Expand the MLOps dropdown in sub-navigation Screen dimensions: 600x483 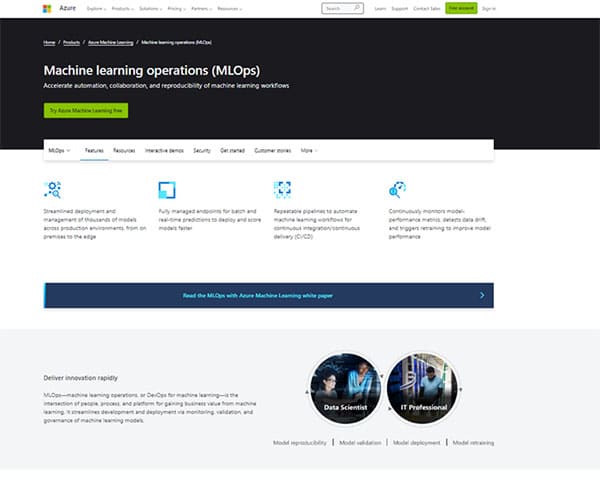click(x=59, y=150)
